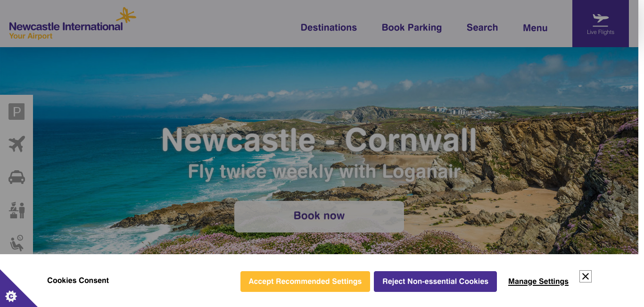Viewport: 644px width, 307px height.
Task: Open the main Menu
Action: click(x=535, y=28)
